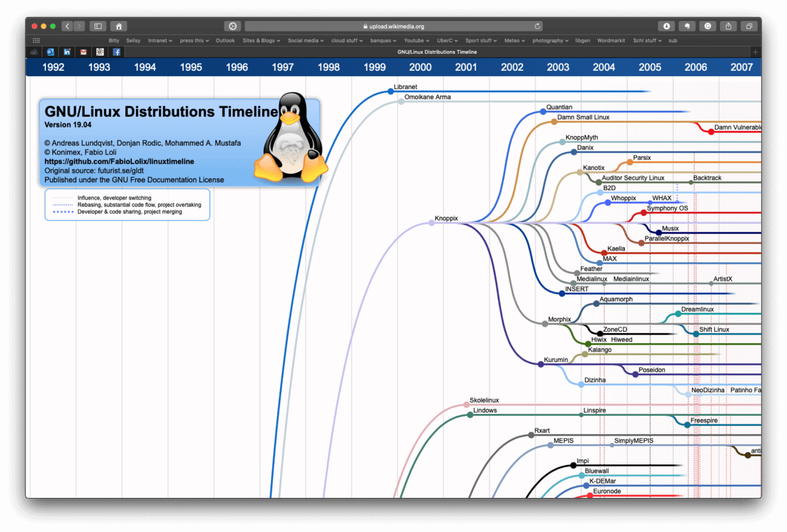Click the Knoppix node on the timeline
This screenshot has width=787, height=532.
tap(432, 223)
